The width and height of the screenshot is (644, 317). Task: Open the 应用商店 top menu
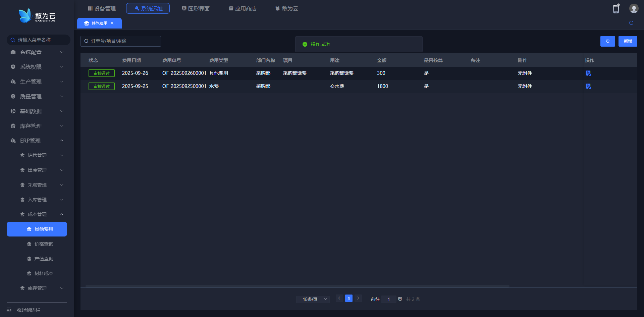coord(243,8)
